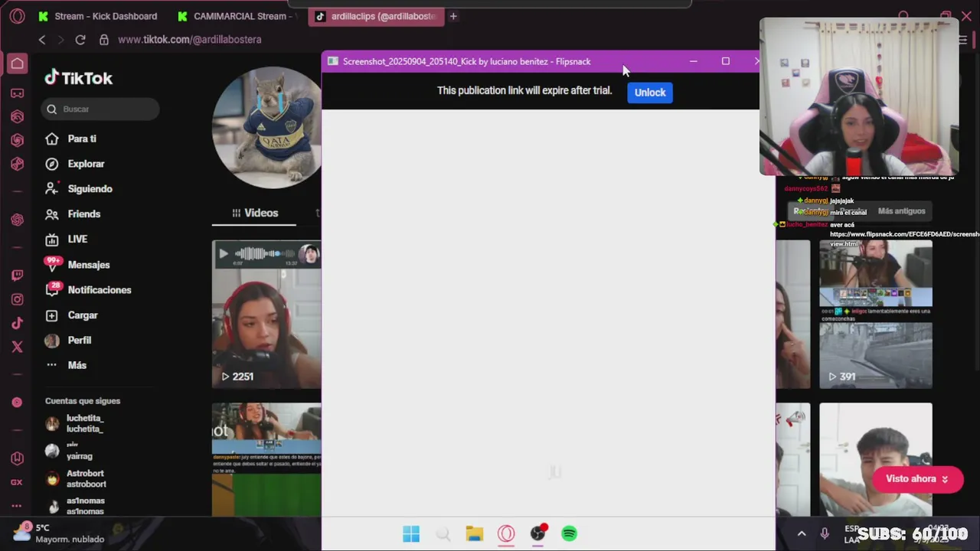
Task: Open the Explorar page
Action: 75,164
